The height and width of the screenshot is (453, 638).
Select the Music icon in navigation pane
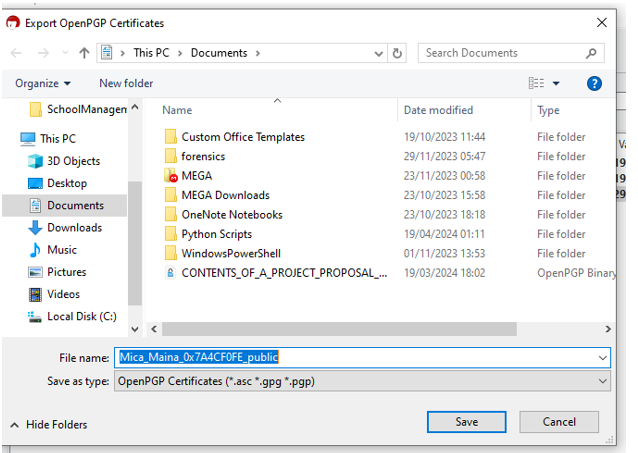tap(36, 250)
